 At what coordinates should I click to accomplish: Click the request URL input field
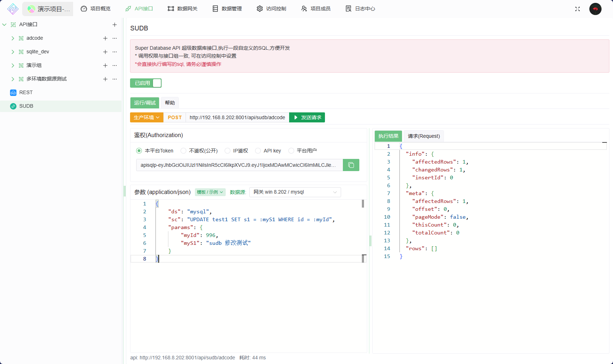point(237,117)
